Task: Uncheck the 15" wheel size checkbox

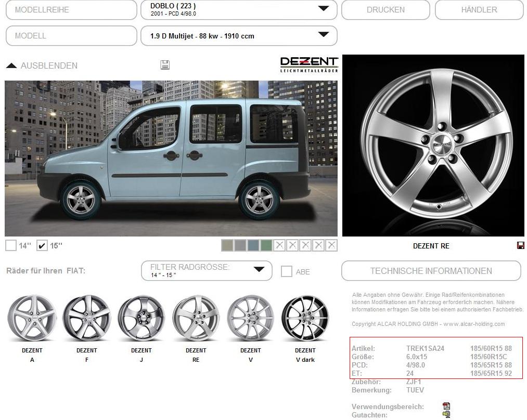Action: (42, 245)
